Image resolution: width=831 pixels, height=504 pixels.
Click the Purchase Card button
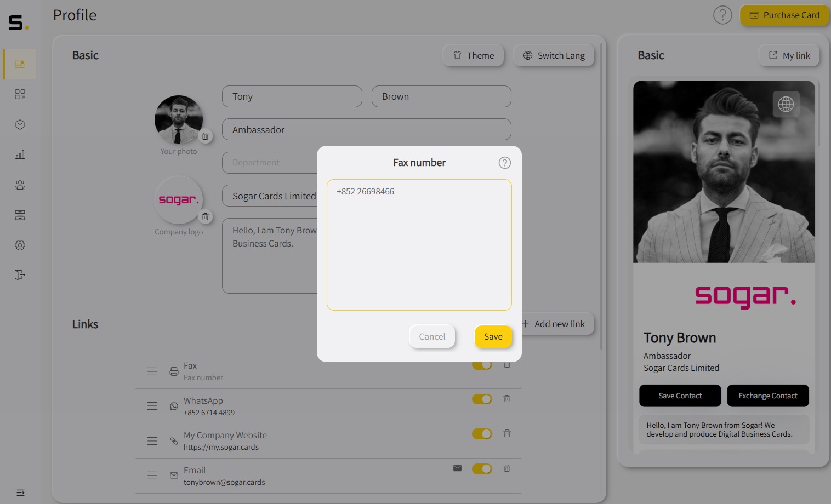click(x=784, y=15)
